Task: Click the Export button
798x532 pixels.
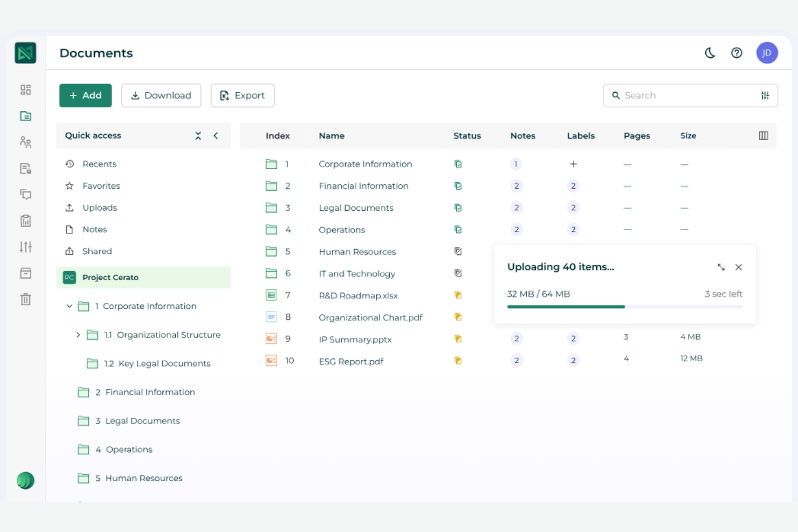Action: click(243, 95)
